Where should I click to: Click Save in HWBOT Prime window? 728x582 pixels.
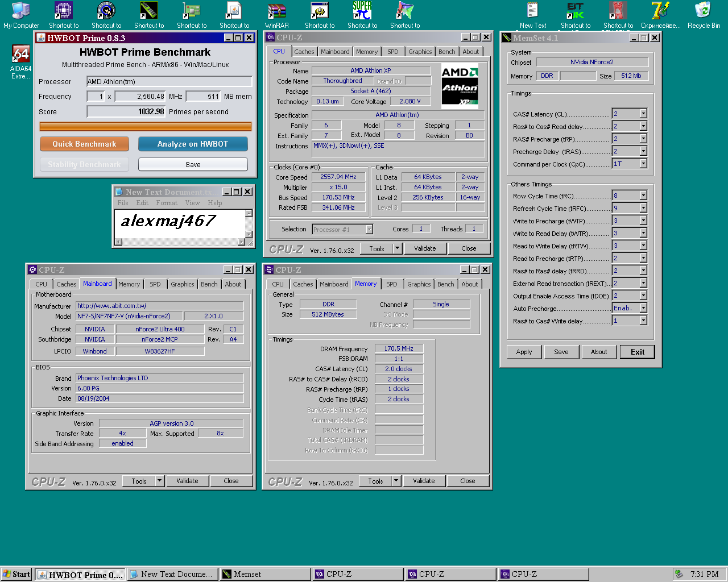(x=193, y=164)
